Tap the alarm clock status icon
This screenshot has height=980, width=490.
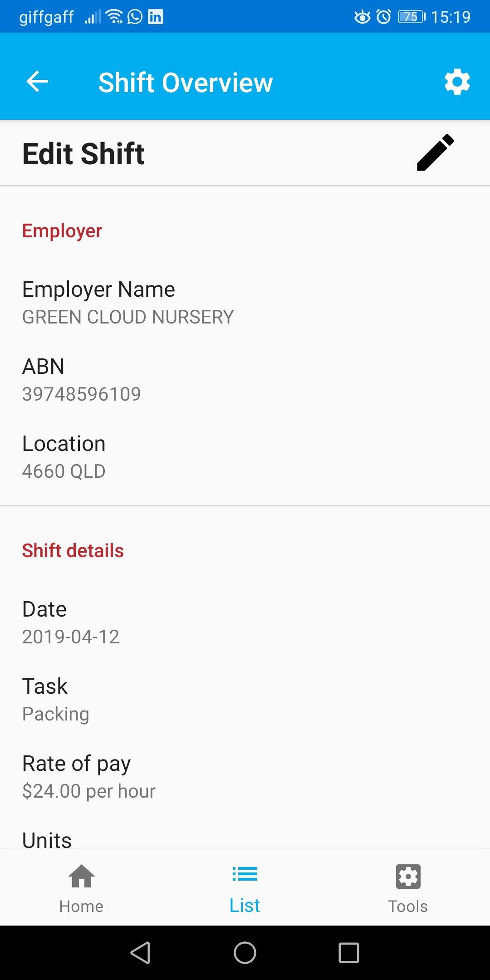click(384, 17)
